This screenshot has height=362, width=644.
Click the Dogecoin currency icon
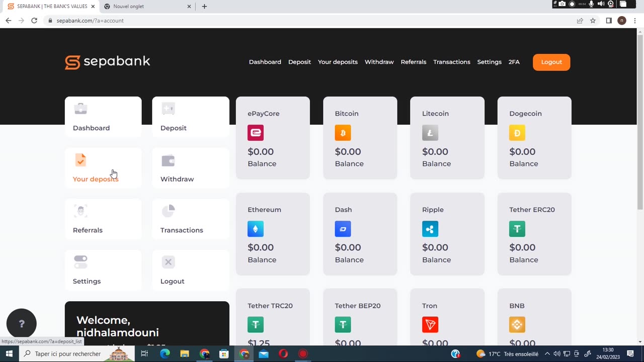(517, 133)
